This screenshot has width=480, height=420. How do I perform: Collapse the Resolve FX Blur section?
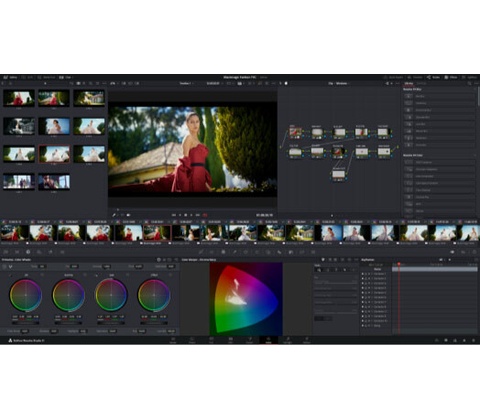tap(475, 89)
